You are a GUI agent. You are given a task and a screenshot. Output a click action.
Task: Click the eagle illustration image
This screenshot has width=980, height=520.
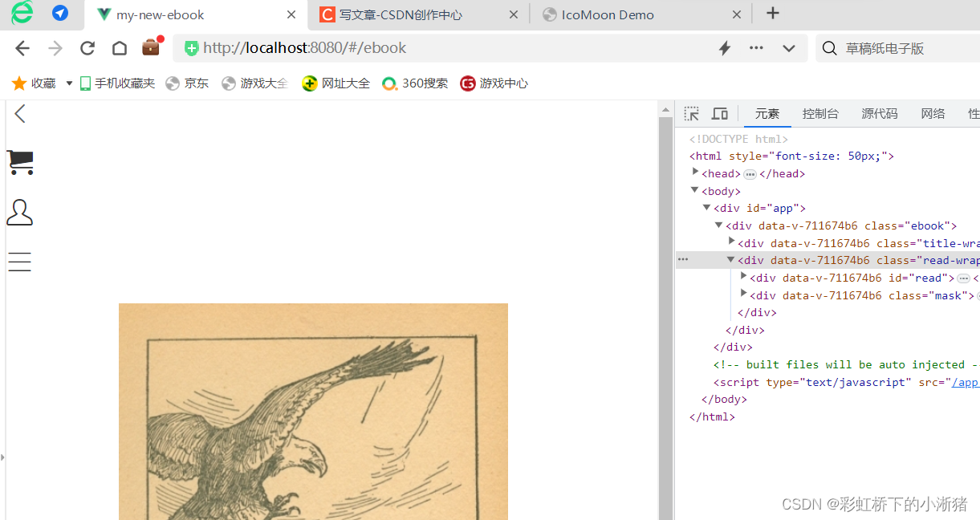click(x=313, y=412)
